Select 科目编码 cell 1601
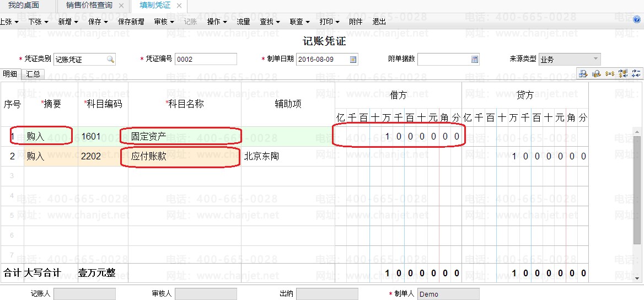Viewport: 644px width, 300px height. pyautogui.click(x=103, y=136)
